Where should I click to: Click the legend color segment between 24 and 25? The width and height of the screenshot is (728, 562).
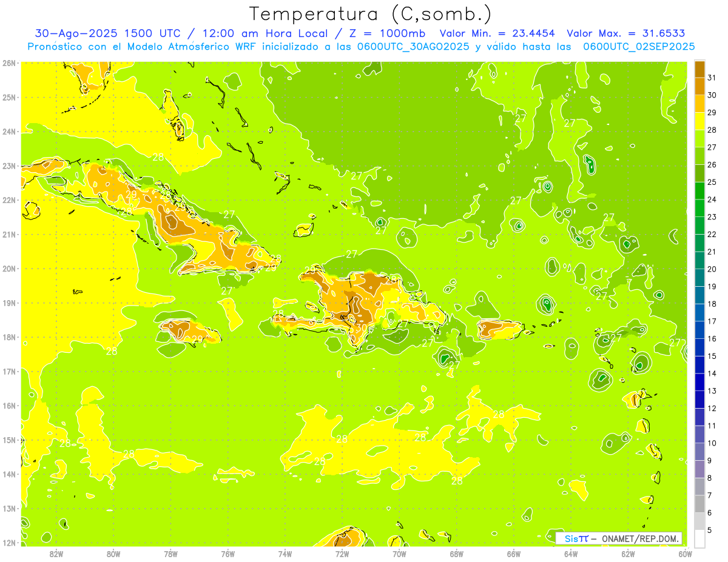699,190
